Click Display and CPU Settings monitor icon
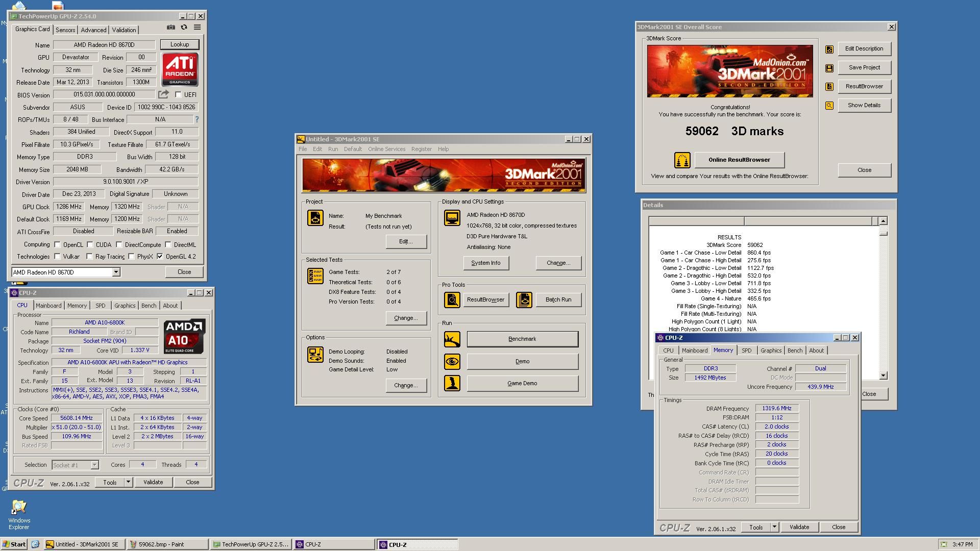This screenshot has width=980, height=551. [x=452, y=218]
